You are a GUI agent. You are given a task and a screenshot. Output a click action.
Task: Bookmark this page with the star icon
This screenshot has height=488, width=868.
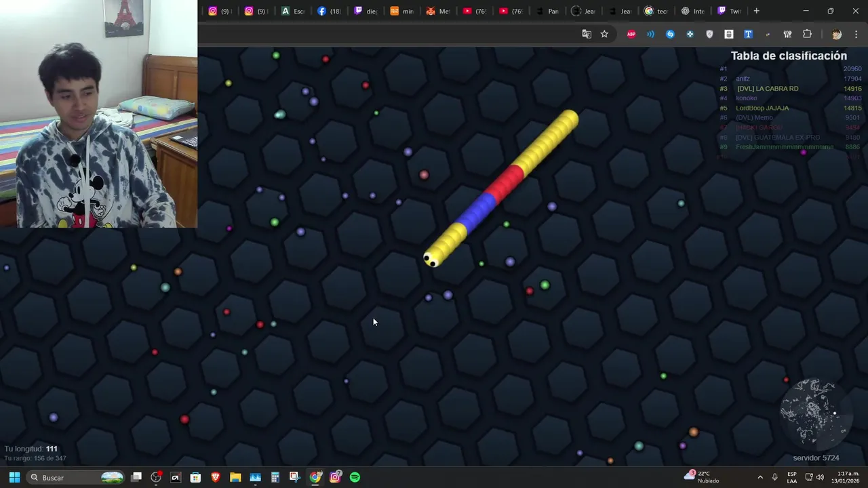click(604, 34)
